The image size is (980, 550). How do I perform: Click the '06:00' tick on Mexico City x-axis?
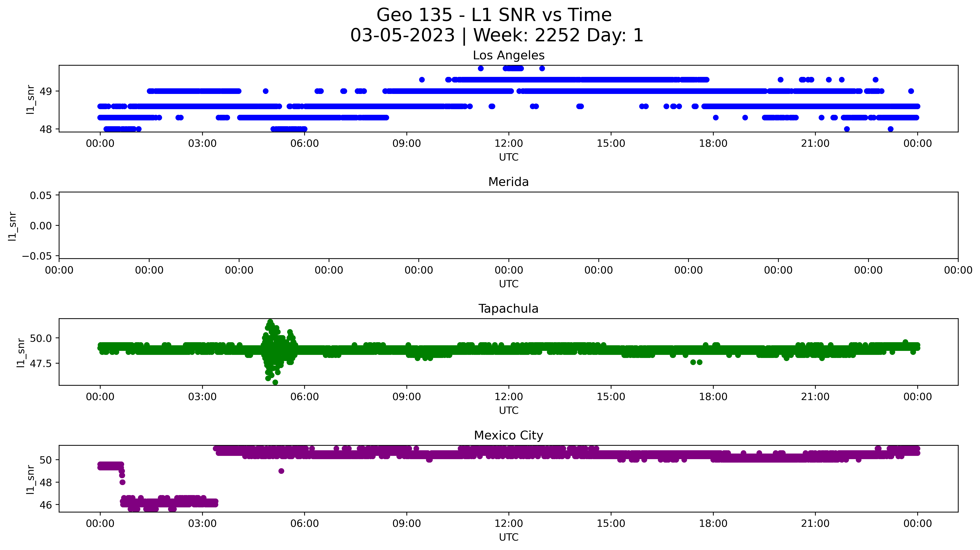304,523
